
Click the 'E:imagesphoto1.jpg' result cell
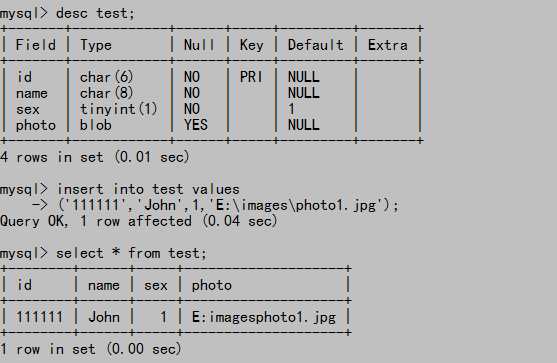pos(264,317)
